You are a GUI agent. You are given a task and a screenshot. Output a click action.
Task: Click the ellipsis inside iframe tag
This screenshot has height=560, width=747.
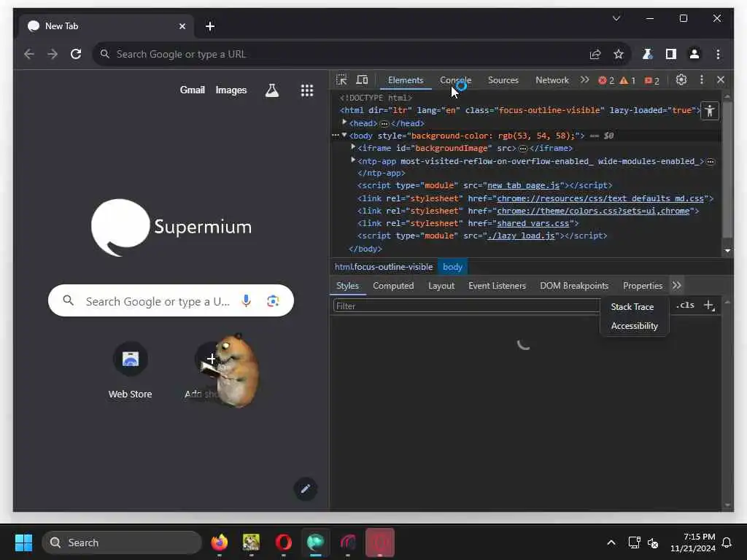522,149
